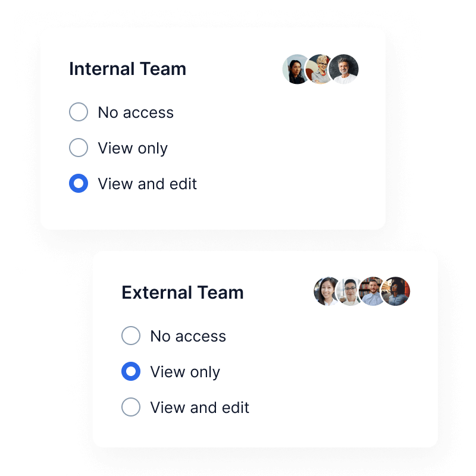Click second External Team avatar with glasses
This screenshot has width=476, height=476.
click(x=349, y=292)
